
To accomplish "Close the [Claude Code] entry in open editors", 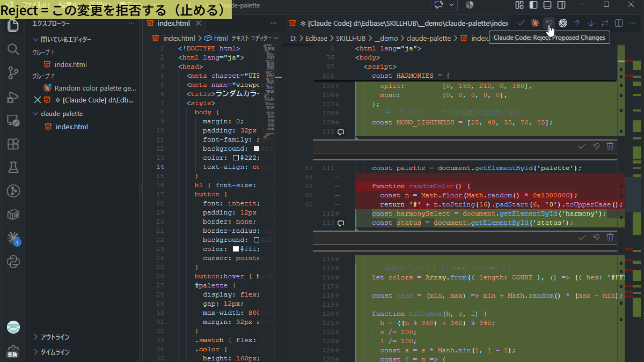I will point(38,100).
